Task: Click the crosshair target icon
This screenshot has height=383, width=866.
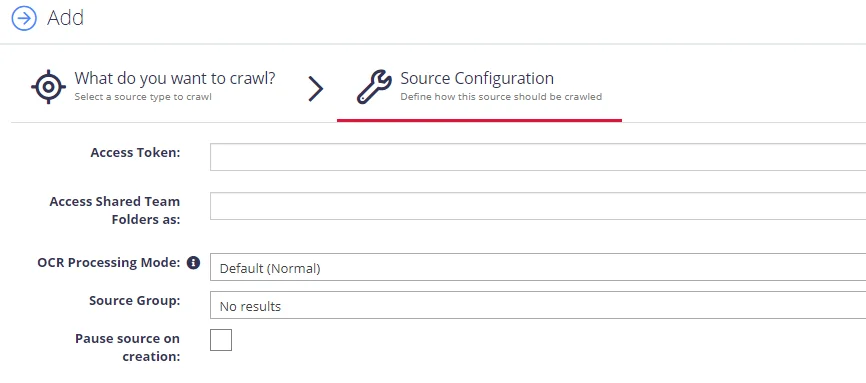Action: [x=49, y=87]
